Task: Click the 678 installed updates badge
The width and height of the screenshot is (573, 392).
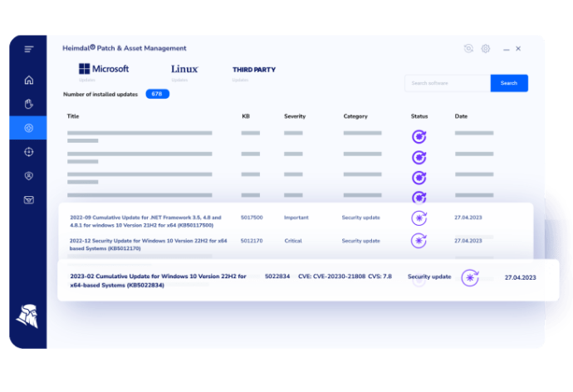Action: point(158,94)
